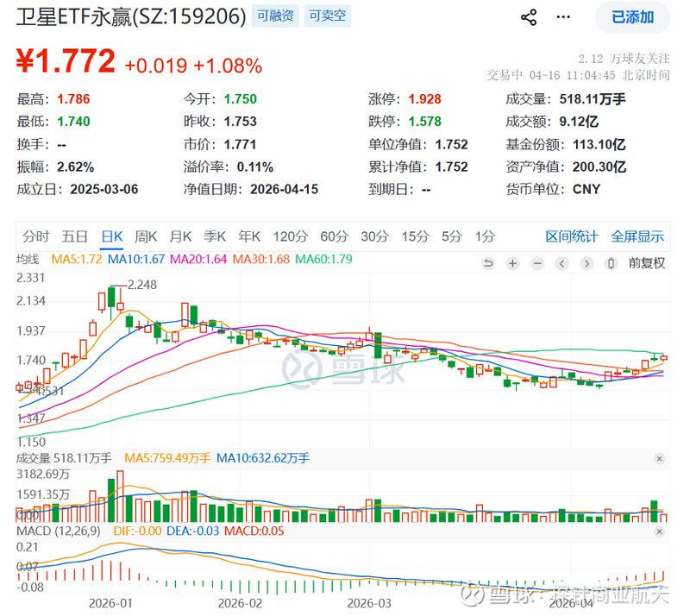Switch to the 五日 chart tab
This screenshot has width=690, height=616.
(x=74, y=236)
